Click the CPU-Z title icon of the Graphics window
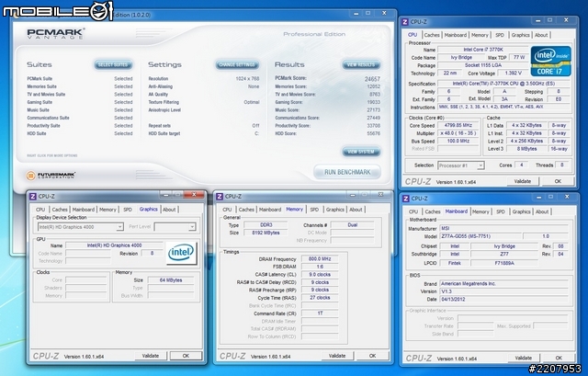 click(x=33, y=196)
